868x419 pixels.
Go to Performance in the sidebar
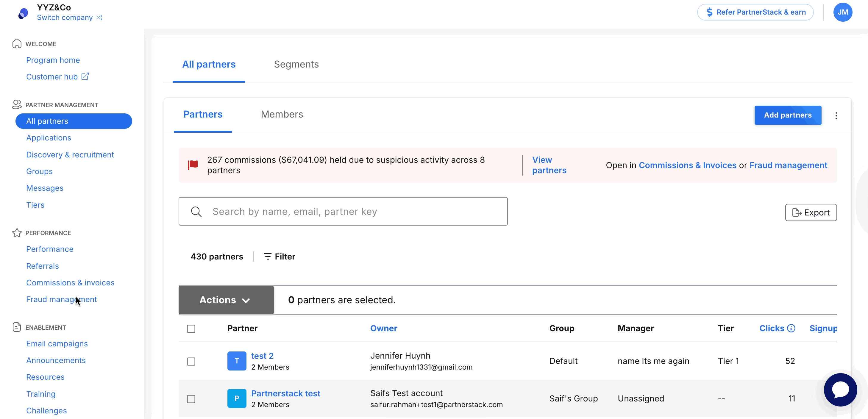(50, 249)
